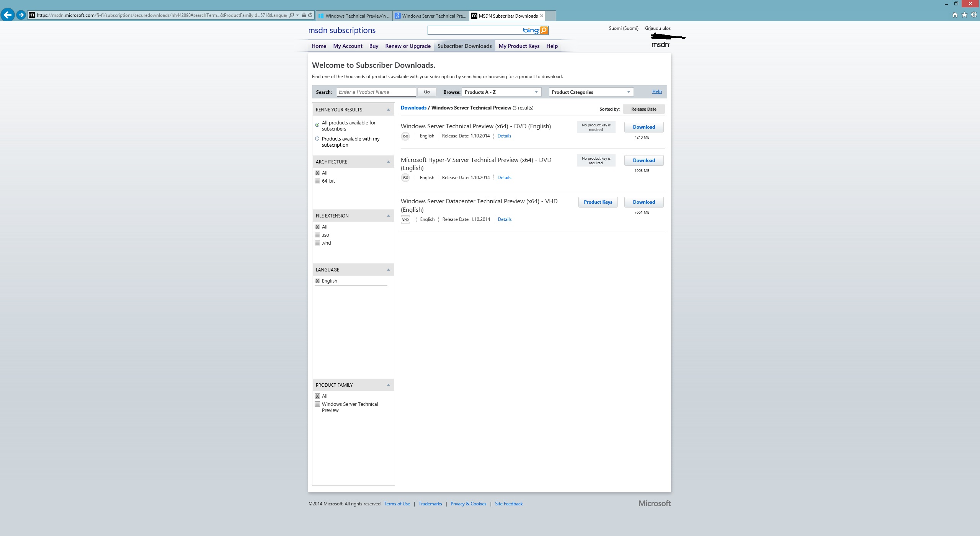The height and width of the screenshot is (536, 980).
Task: Download the Hyper-V Server 1903 MB image
Action: click(x=644, y=160)
